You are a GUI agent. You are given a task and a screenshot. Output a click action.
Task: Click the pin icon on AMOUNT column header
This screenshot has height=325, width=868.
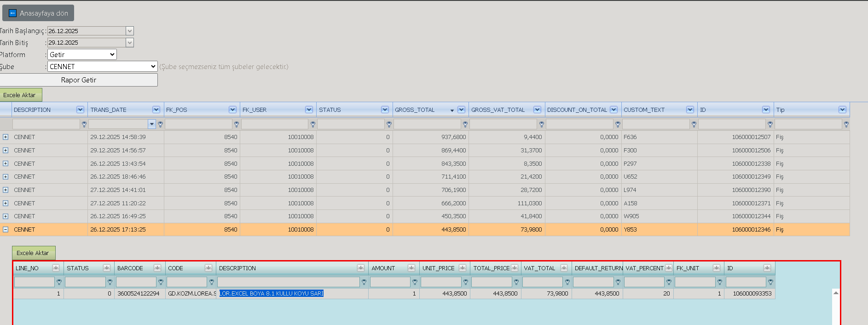pos(411,268)
